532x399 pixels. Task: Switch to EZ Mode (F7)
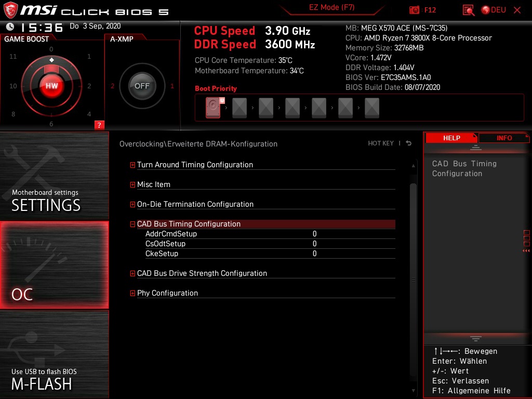click(331, 7)
